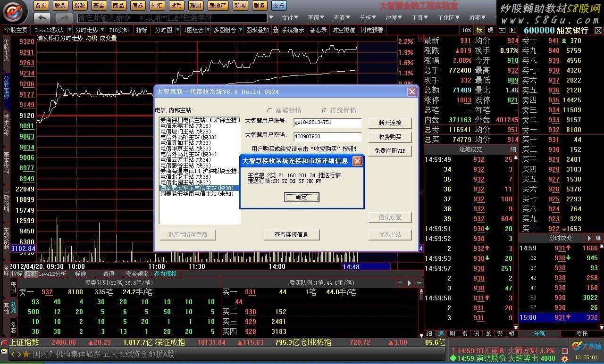Select the 高端行情 radio button
The width and height of the screenshot is (604, 364).
pos(269,110)
